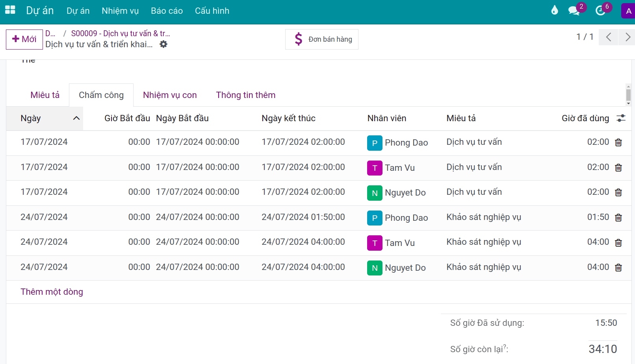Image resolution: width=635 pixels, height=364 pixels.
Task: Go to the next record arrow
Action: [627, 37]
